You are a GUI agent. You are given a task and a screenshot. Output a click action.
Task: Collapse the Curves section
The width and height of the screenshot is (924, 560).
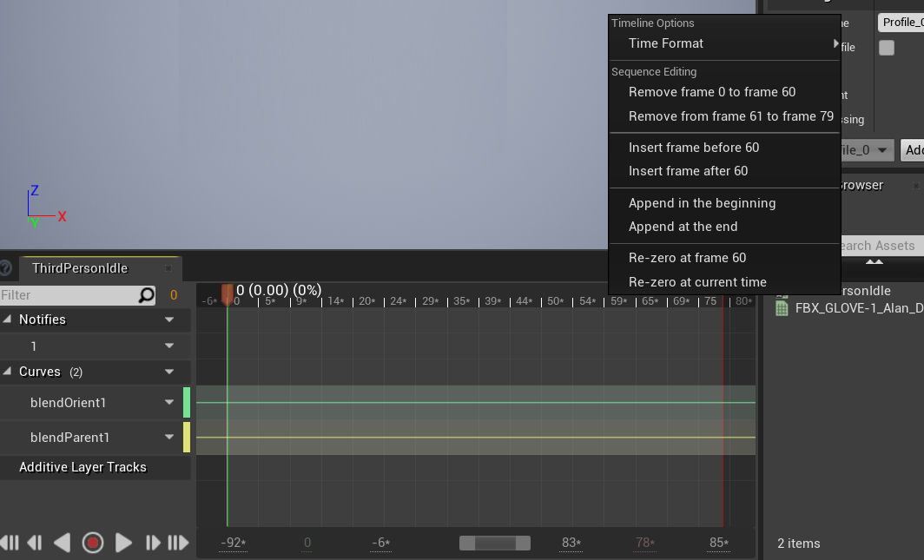[7, 371]
